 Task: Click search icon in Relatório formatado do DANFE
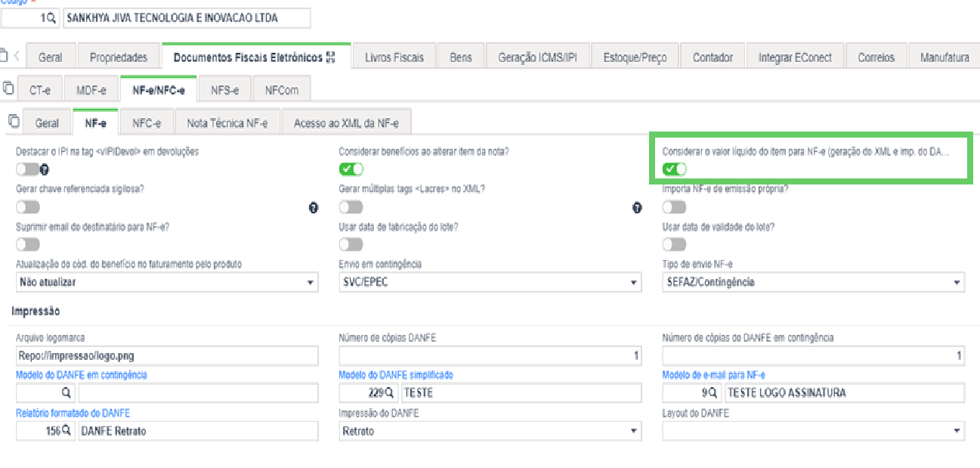[66, 431]
